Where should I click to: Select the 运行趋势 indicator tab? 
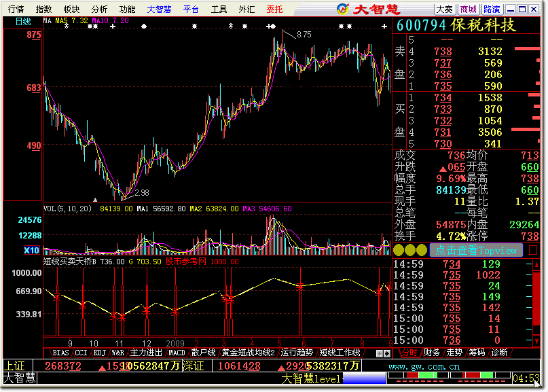tap(297, 353)
